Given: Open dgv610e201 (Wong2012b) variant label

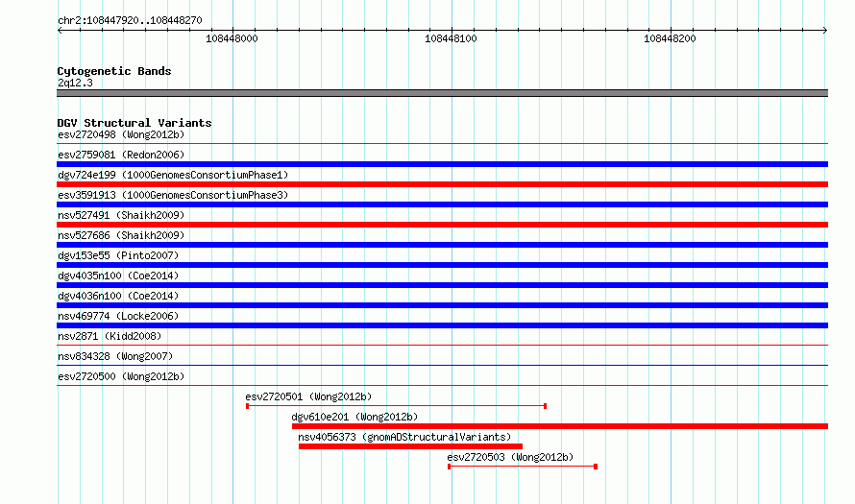Looking at the screenshot, I should tap(355, 417).
